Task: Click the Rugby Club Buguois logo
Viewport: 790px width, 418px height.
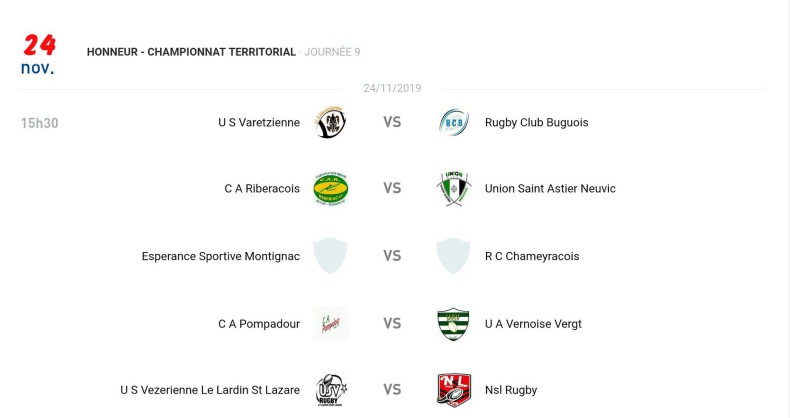Action: (x=453, y=122)
